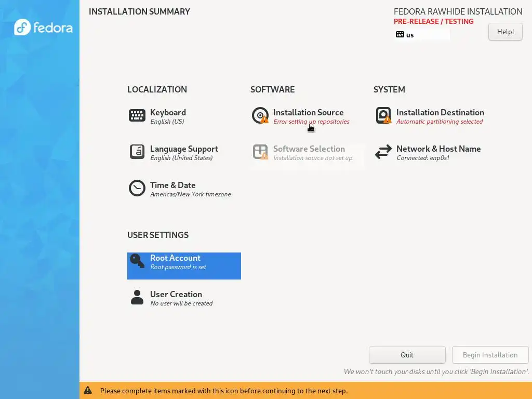Open the Keyboard spoke label
This screenshot has width=532, height=399.
[x=168, y=112]
